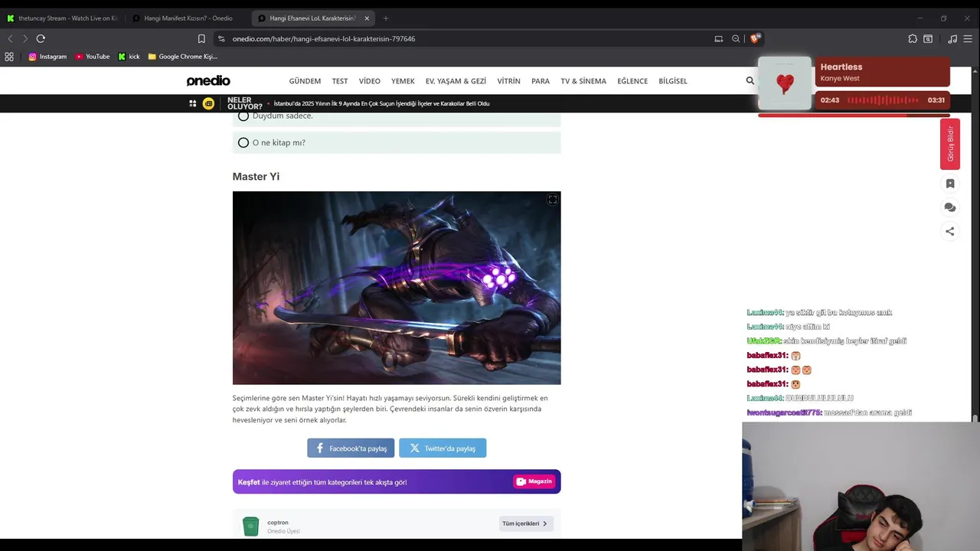The image size is (980, 551).
Task: Open the EV, YAŞAM & GEZİ section
Action: pos(456,80)
